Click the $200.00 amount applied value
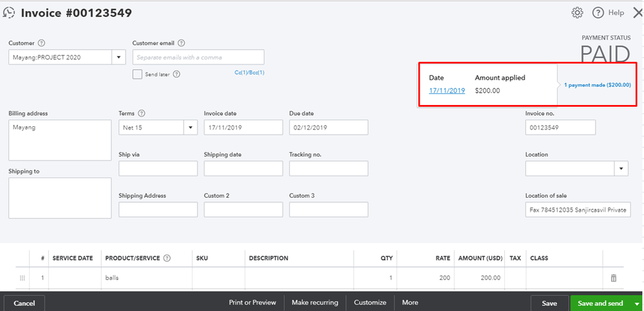Screen dimensions: 644x311 point(487,91)
